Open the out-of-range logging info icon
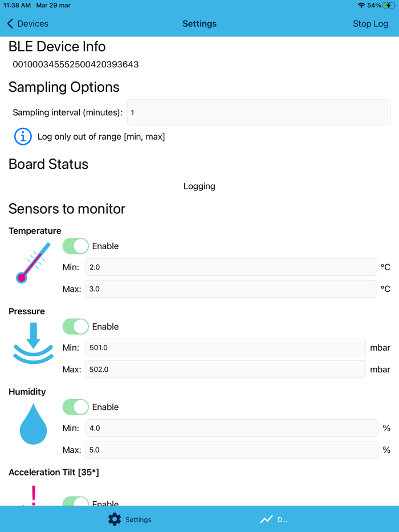The height and width of the screenshot is (532, 399). [x=22, y=136]
